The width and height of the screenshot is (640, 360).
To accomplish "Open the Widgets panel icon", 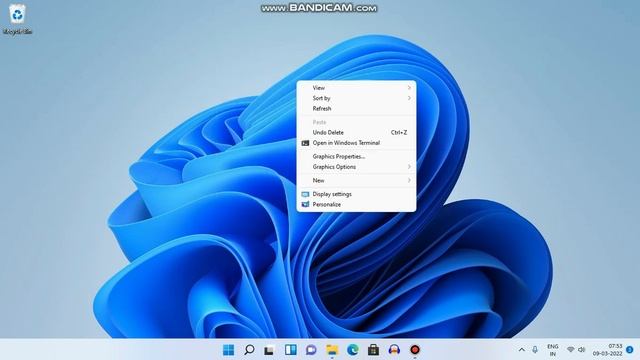I will (x=291, y=350).
